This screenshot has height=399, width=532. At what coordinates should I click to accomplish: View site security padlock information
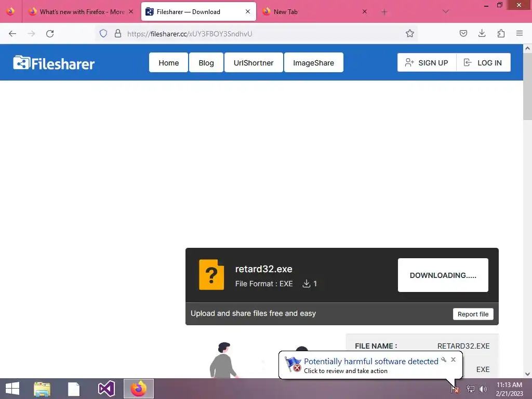(118, 33)
